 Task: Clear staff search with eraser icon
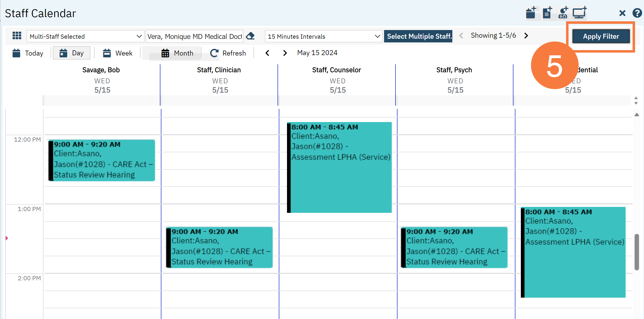(250, 36)
